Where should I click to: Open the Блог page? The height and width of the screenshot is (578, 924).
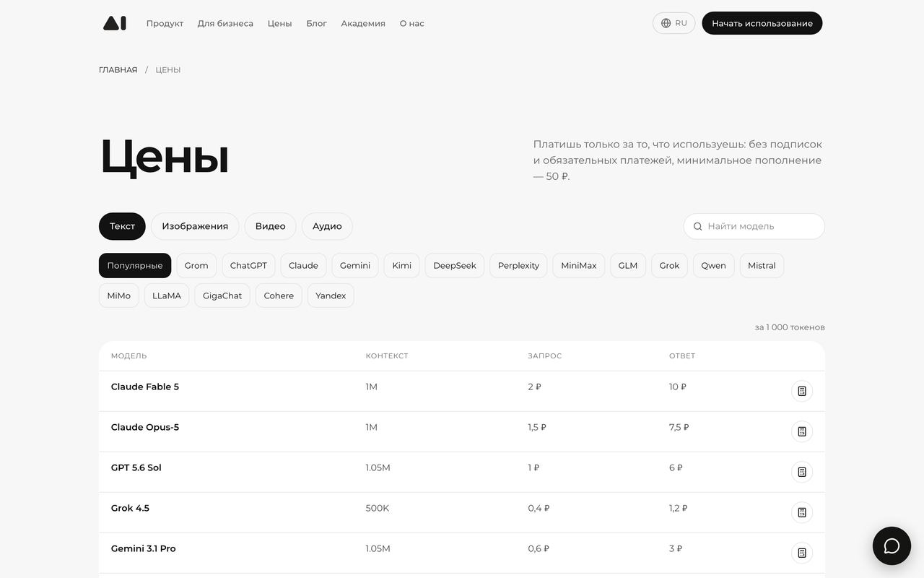[x=316, y=23]
